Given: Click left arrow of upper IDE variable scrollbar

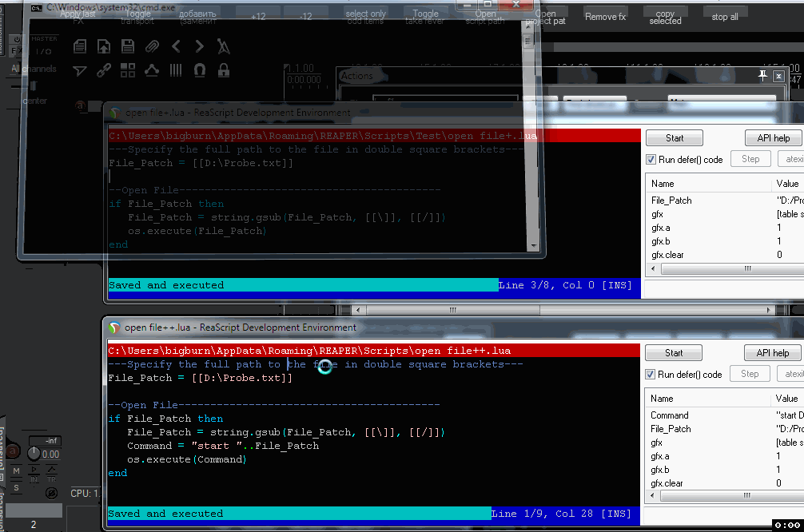Looking at the screenshot, I should [x=653, y=268].
